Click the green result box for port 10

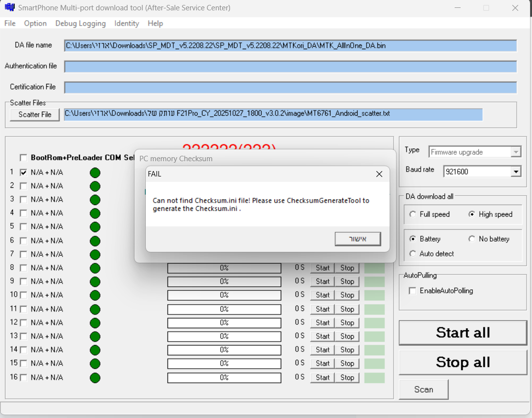pos(374,295)
